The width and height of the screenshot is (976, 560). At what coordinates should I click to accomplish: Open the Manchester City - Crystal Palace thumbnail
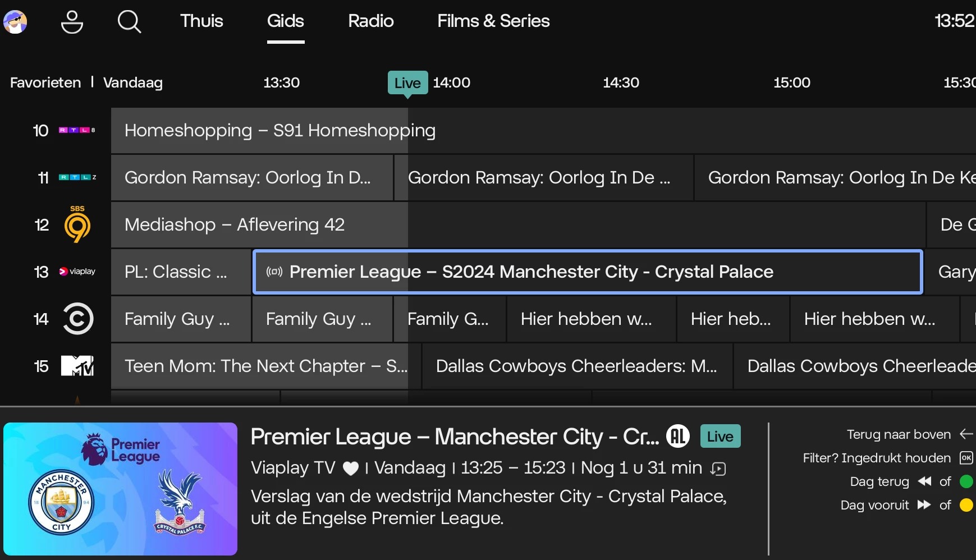tap(120, 489)
